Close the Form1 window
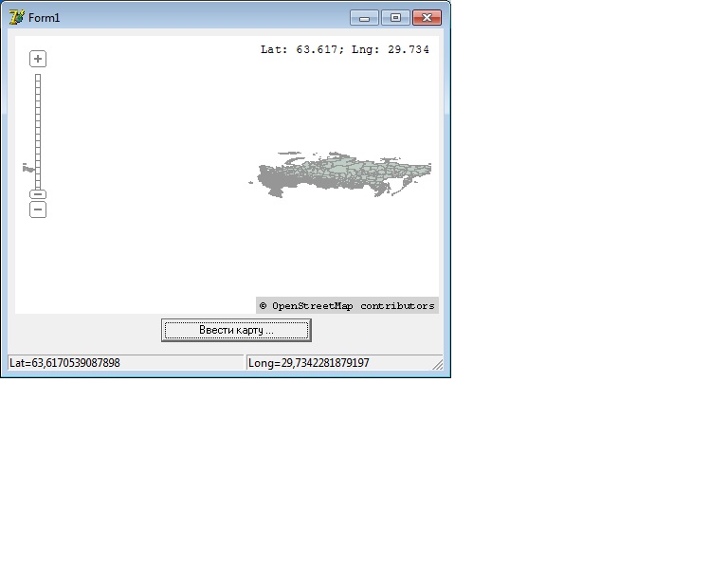 [x=427, y=18]
